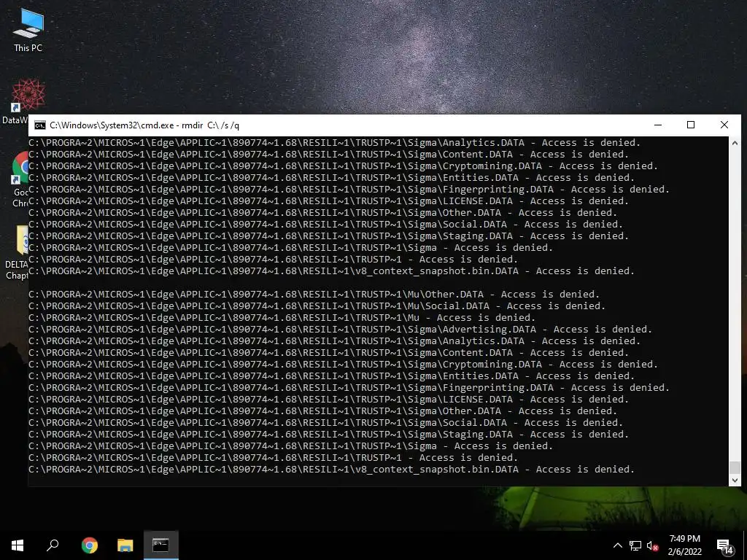747x560 pixels.
Task: Click the muted volume tray icon
Action: pos(653,545)
